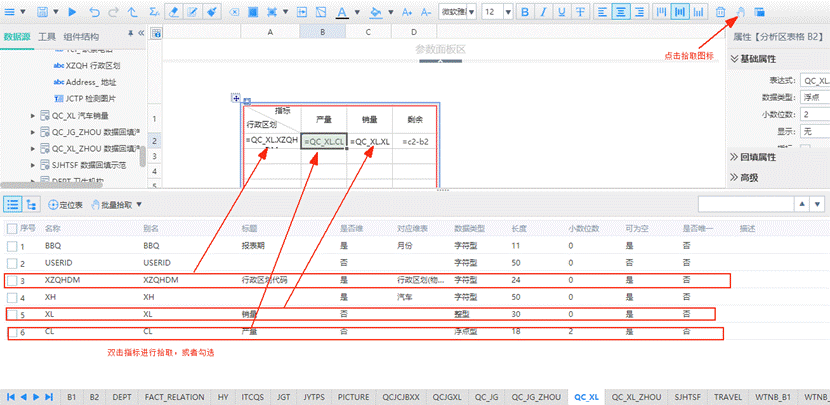Click the 定位表 button
Screen dimensions: 830x405
click(66, 204)
